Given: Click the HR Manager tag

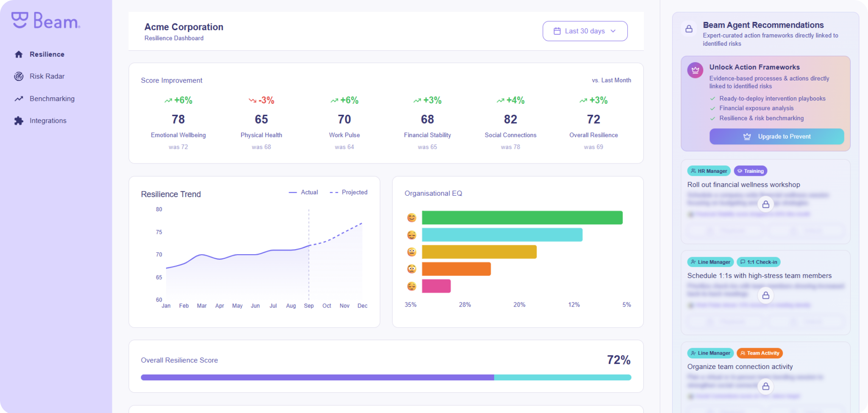Looking at the screenshot, I should pyautogui.click(x=709, y=171).
